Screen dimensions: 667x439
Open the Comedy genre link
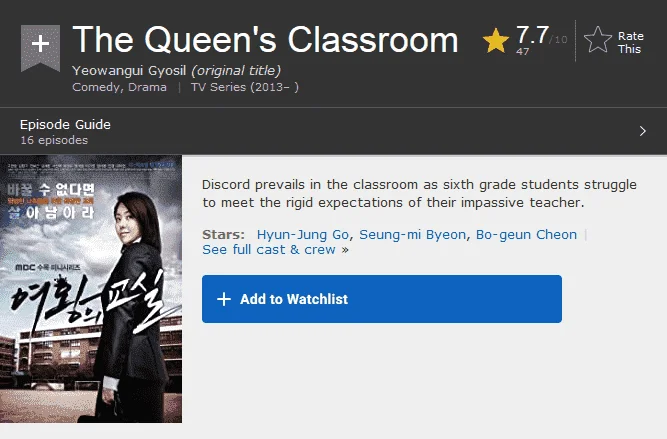[96, 87]
